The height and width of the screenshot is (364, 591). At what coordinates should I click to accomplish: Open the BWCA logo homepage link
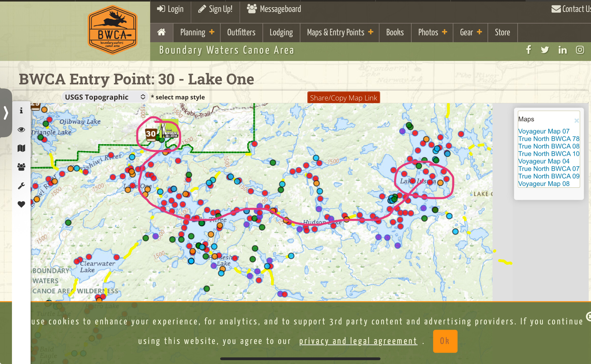coord(113,30)
